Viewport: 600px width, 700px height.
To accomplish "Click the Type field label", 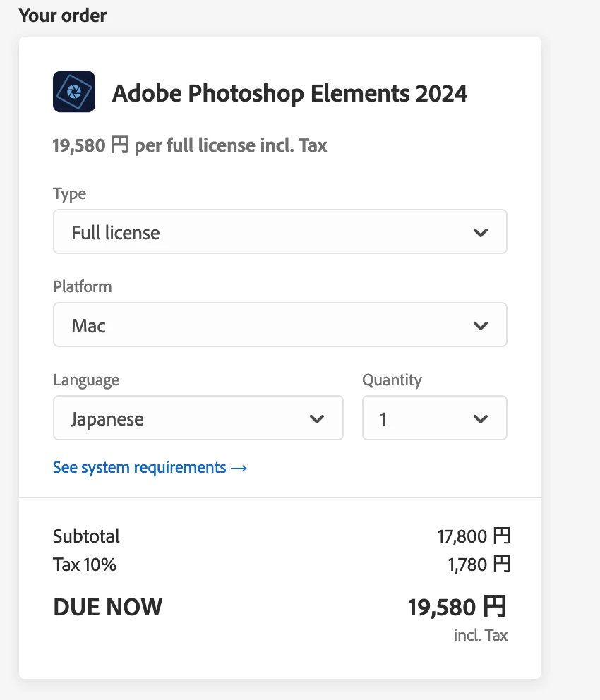I will point(69,193).
